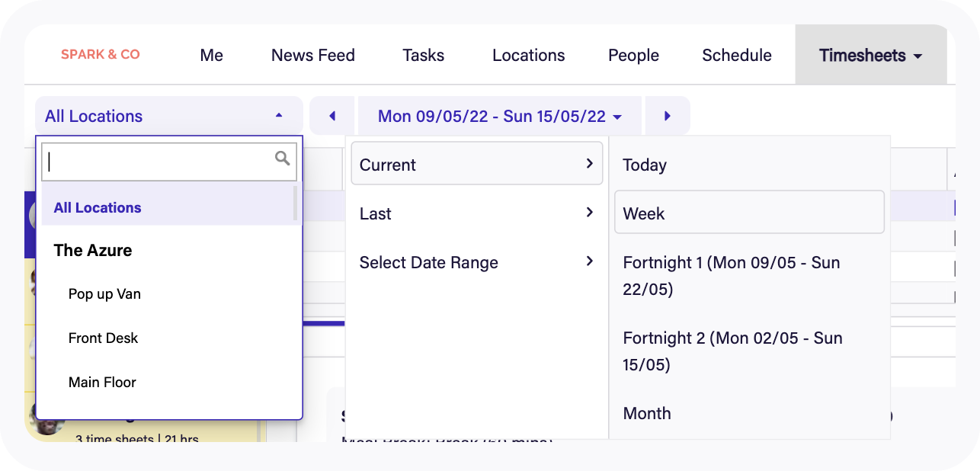Open the News Feed tab
This screenshot has width=980, height=471.
tap(313, 55)
